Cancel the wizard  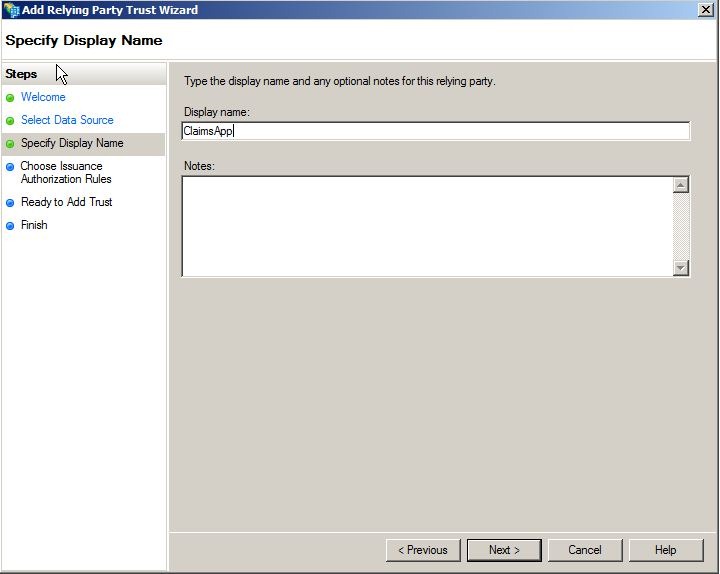[x=585, y=550]
